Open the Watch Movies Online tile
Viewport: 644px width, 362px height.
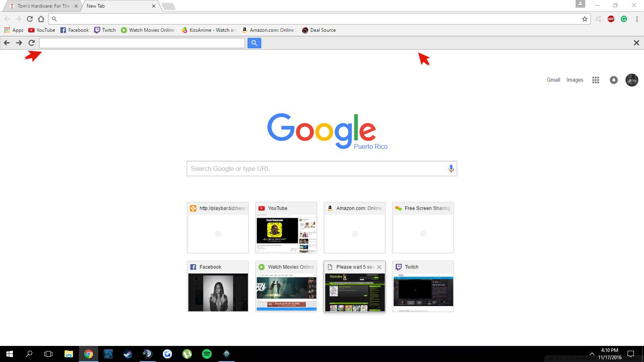click(x=286, y=286)
